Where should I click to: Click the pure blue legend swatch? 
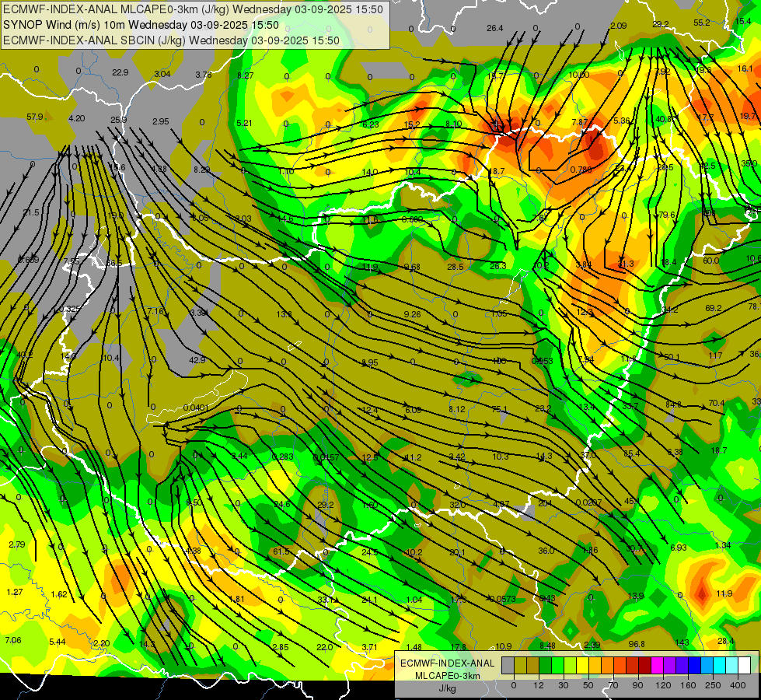pos(694,665)
